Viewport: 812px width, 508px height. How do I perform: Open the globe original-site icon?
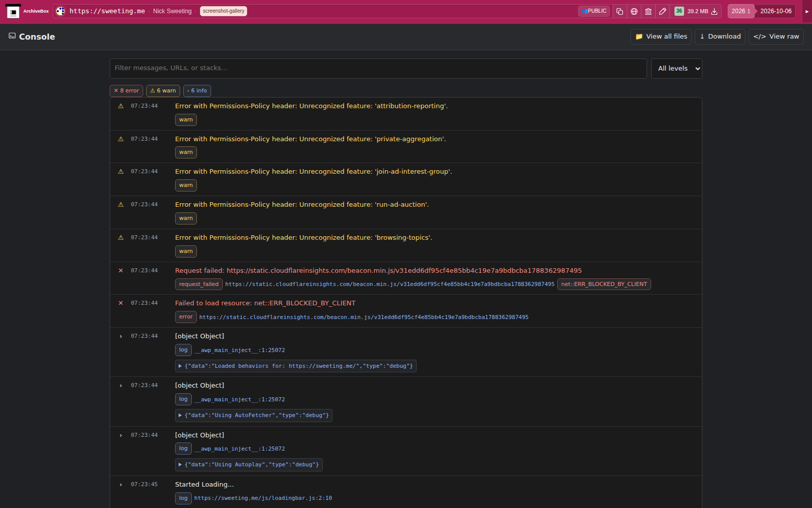[x=634, y=11]
